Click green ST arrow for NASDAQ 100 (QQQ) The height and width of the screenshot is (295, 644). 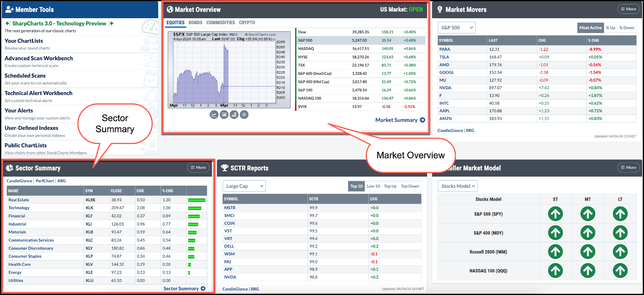tap(555, 271)
